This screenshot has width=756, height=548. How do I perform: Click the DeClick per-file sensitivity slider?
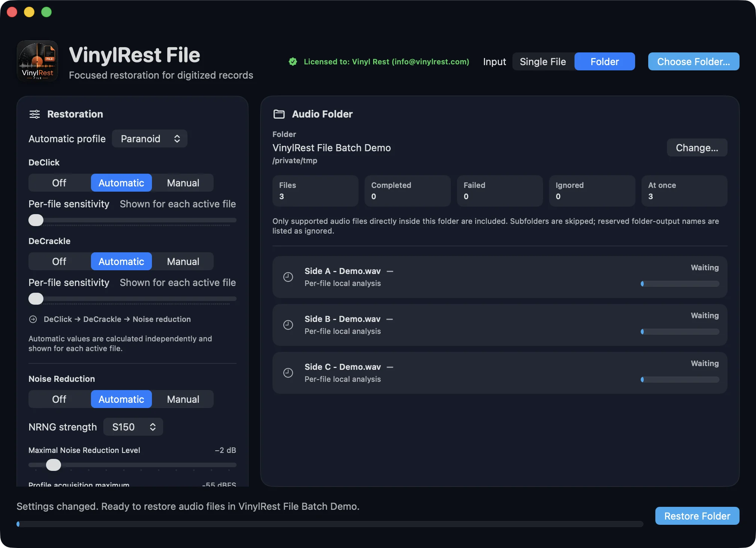tap(132, 220)
